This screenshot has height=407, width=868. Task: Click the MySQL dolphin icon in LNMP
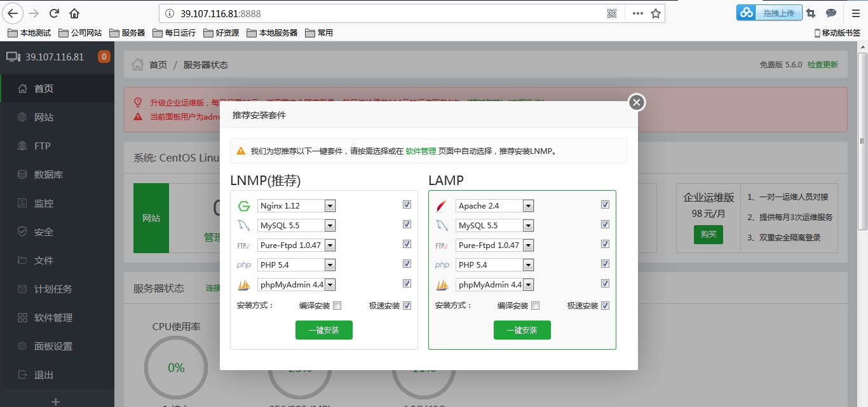244,225
